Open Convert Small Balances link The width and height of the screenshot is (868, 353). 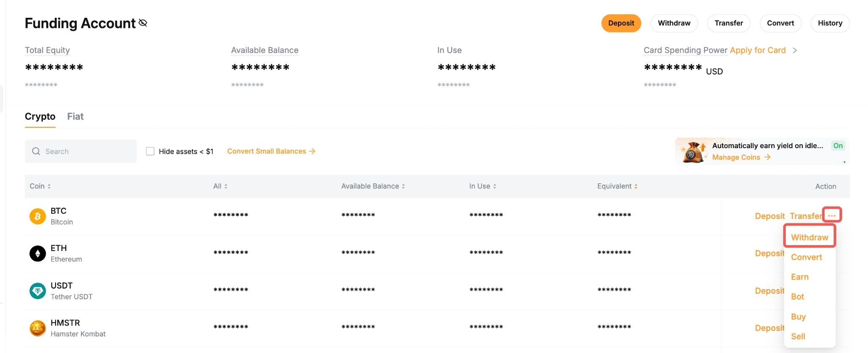click(x=271, y=152)
